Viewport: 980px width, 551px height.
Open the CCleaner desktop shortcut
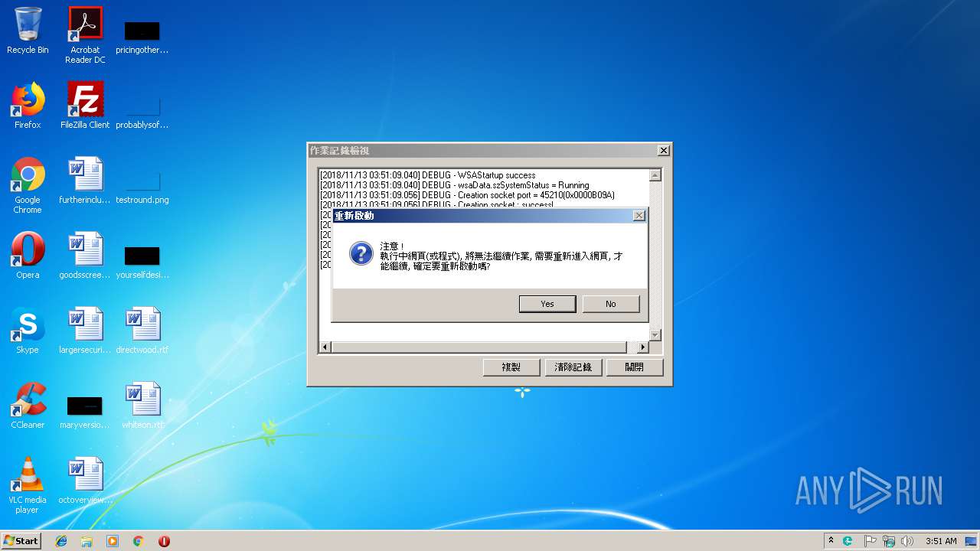tap(28, 406)
